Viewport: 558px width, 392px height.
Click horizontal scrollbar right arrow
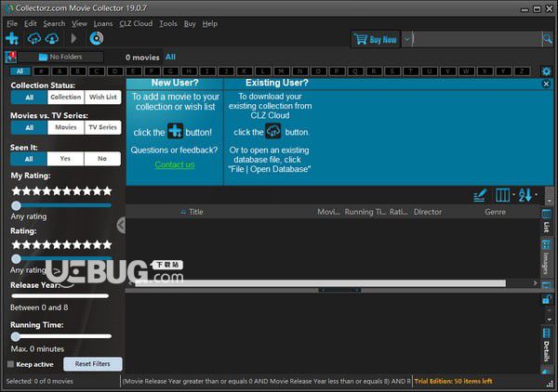point(535,283)
